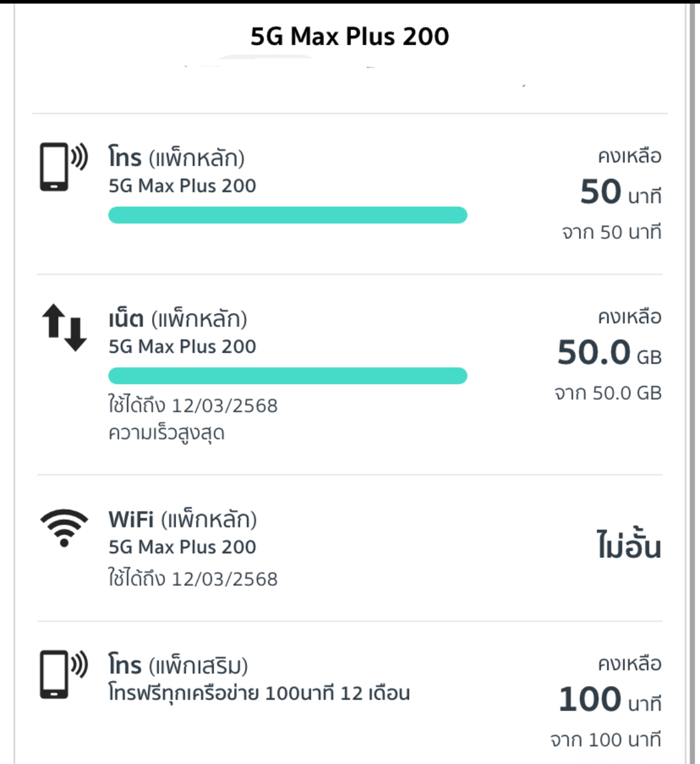Click the โทรฟรีทุกเครือข่าย 100นาที 12 เดือน description

point(259,693)
